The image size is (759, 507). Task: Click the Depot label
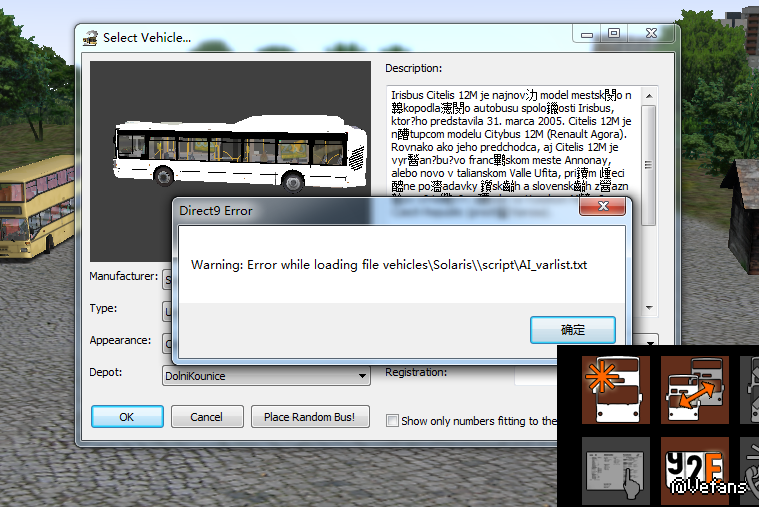click(106, 372)
